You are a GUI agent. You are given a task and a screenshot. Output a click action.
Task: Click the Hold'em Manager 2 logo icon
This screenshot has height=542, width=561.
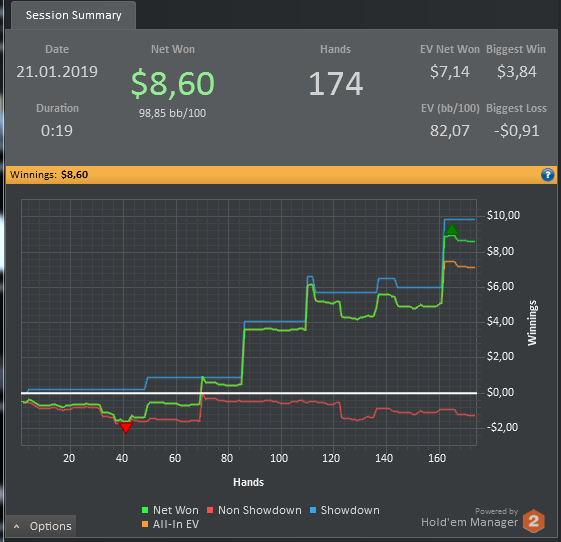click(533, 521)
